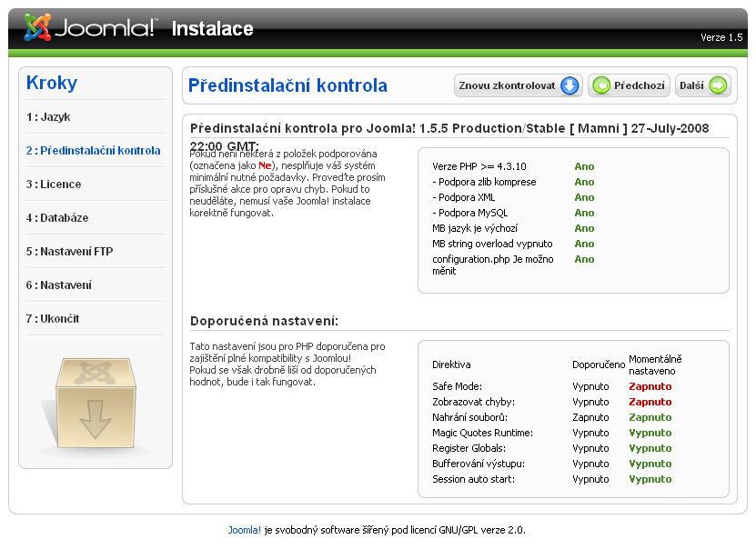Click red Zapnuto value for Safe Mode
The height and width of the screenshot is (549, 756).
(x=650, y=386)
